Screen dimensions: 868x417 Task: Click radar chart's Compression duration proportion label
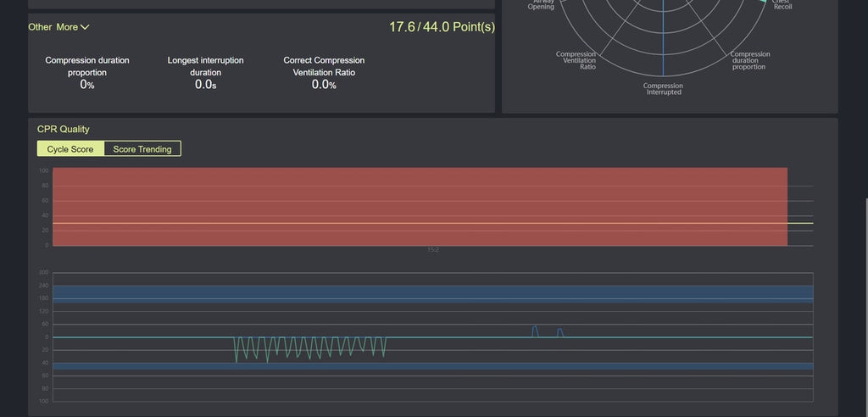click(750, 60)
